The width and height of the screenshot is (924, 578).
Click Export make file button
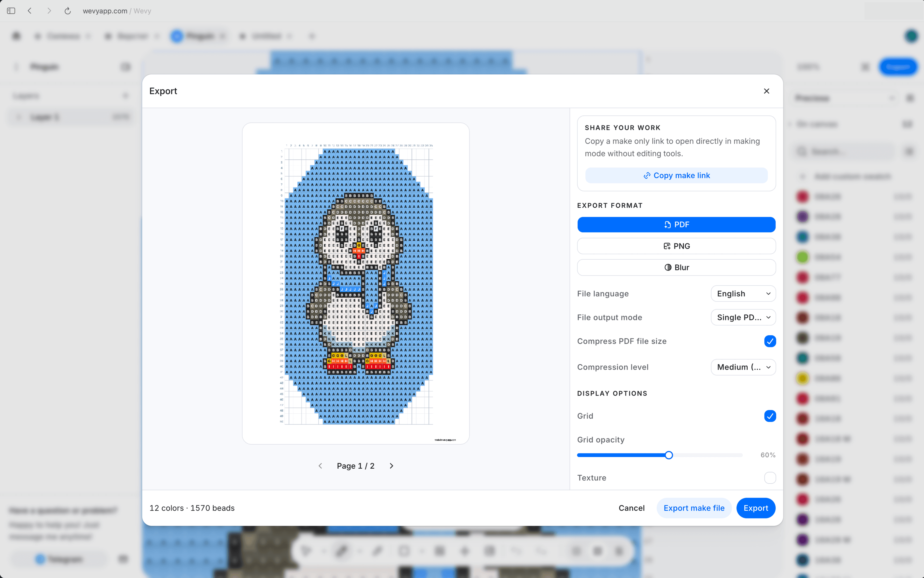pos(694,508)
